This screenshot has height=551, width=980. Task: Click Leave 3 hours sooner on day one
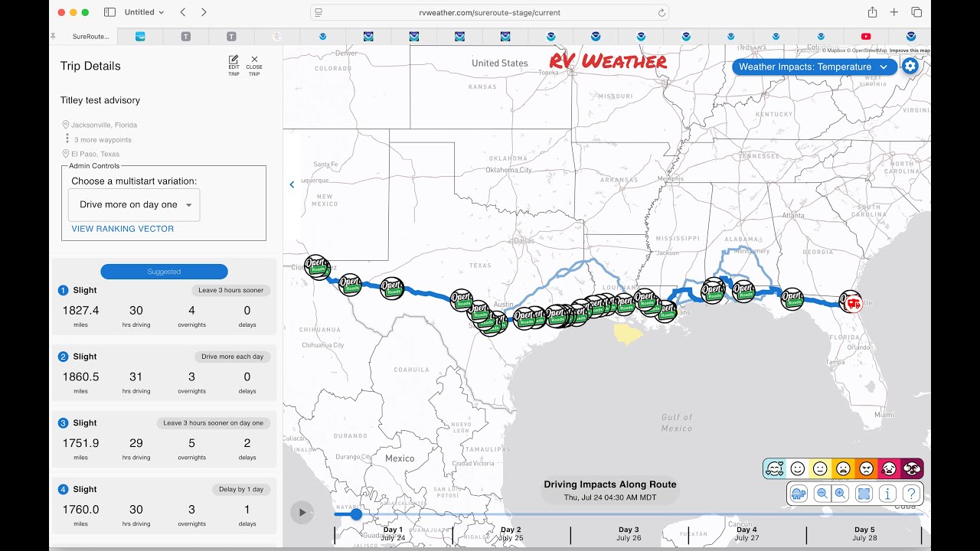(213, 423)
